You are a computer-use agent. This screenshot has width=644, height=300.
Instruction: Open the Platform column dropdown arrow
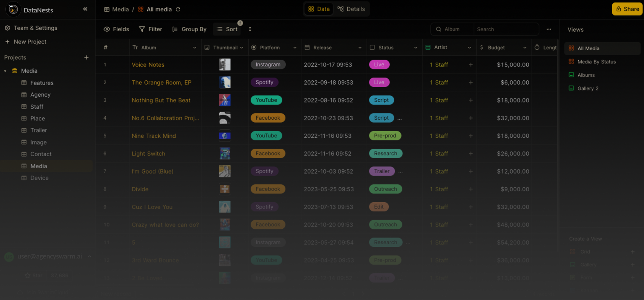[x=295, y=48]
